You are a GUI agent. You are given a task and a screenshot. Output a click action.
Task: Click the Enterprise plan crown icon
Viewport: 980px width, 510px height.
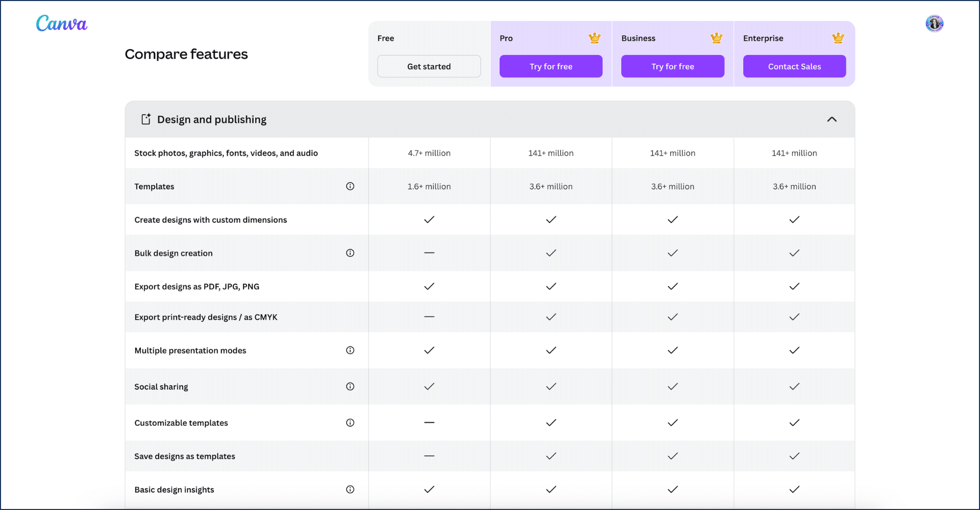pyautogui.click(x=838, y=38)
